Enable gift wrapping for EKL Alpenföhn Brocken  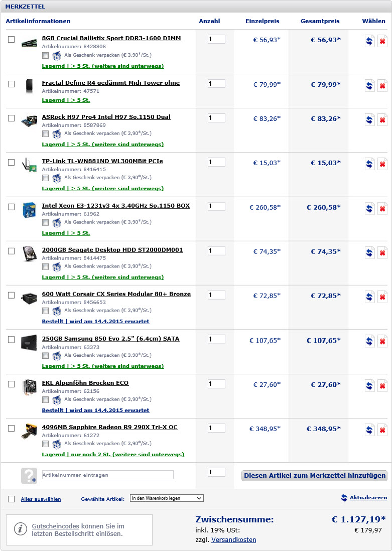pos(46,400)
